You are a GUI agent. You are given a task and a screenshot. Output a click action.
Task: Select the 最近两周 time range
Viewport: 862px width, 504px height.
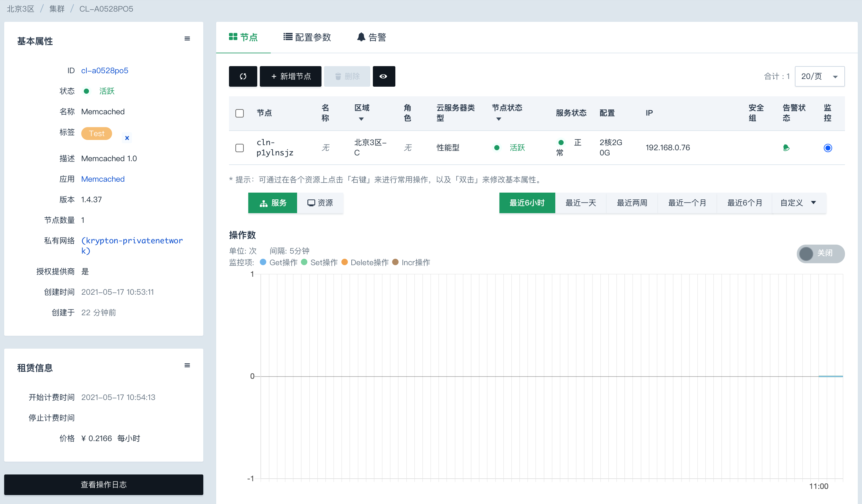coord(632,203)
